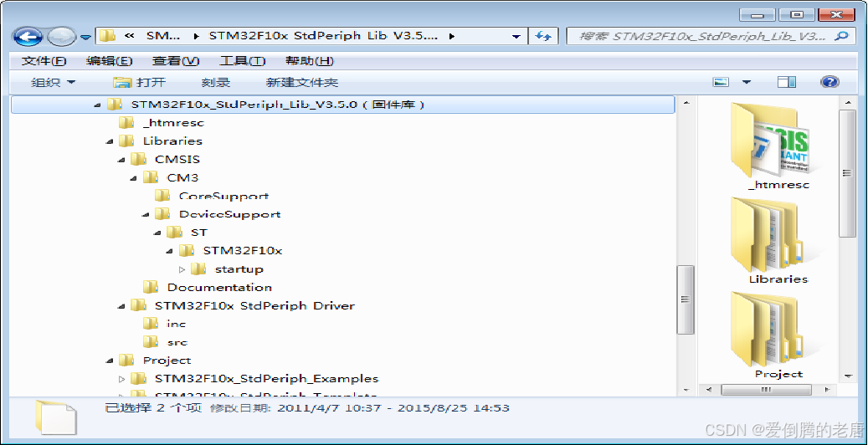Image resolution: width=868 pixels, height=445 pixels.
Task: Click the tree pane scroll down arrow
Action: click(x=686, y=390)
